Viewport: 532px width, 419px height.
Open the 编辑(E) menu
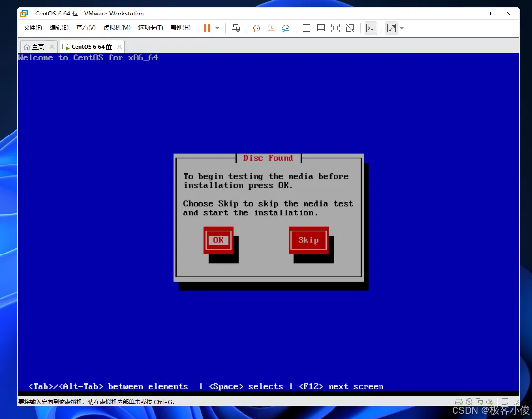(x=59, y=28)
